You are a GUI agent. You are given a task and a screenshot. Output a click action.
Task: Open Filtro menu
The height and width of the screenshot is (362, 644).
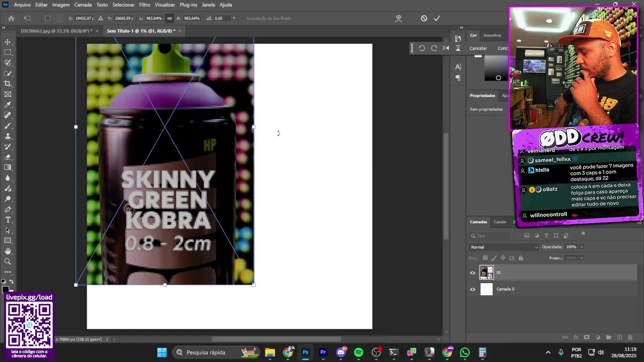pos(144,5)
